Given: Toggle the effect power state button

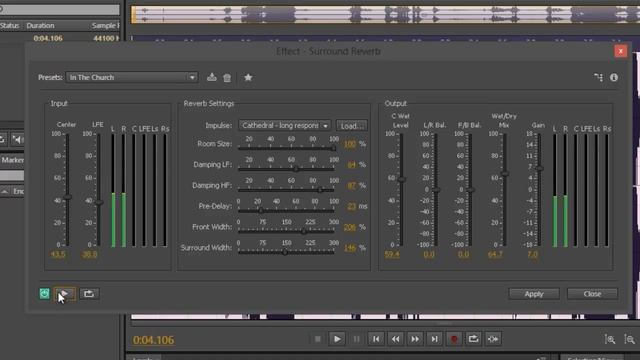Looking at the screenshot, I should [44, 293].
